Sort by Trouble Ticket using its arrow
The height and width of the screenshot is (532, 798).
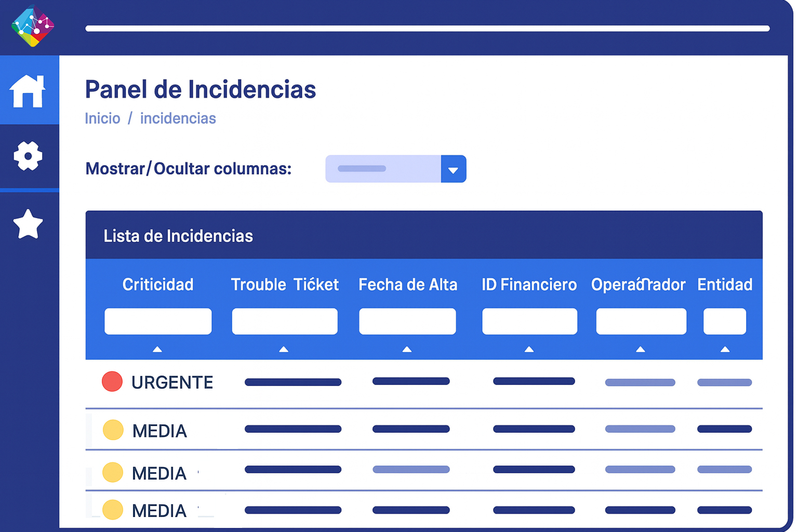(x=284, y=349)
